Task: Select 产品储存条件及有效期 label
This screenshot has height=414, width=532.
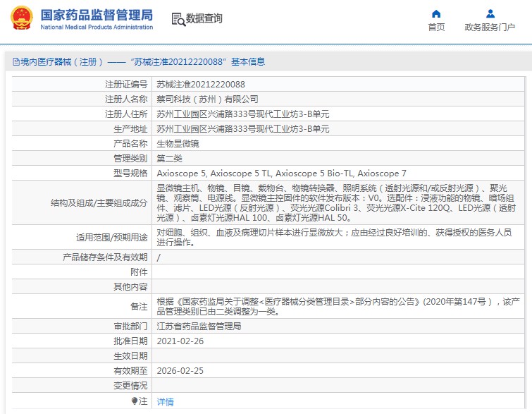Action: (105, 257)
